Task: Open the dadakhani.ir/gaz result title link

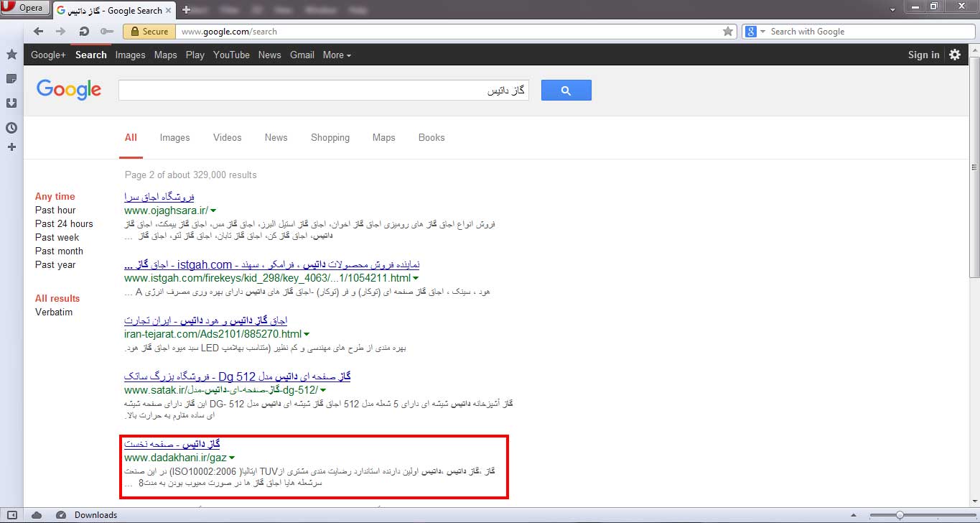Action: coord(172,444)
